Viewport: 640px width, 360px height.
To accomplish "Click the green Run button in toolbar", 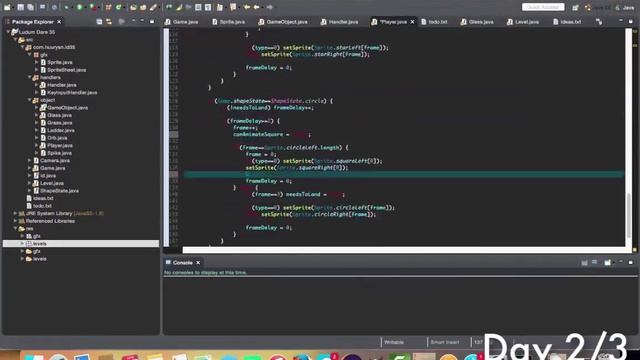I will coord(80,7).
